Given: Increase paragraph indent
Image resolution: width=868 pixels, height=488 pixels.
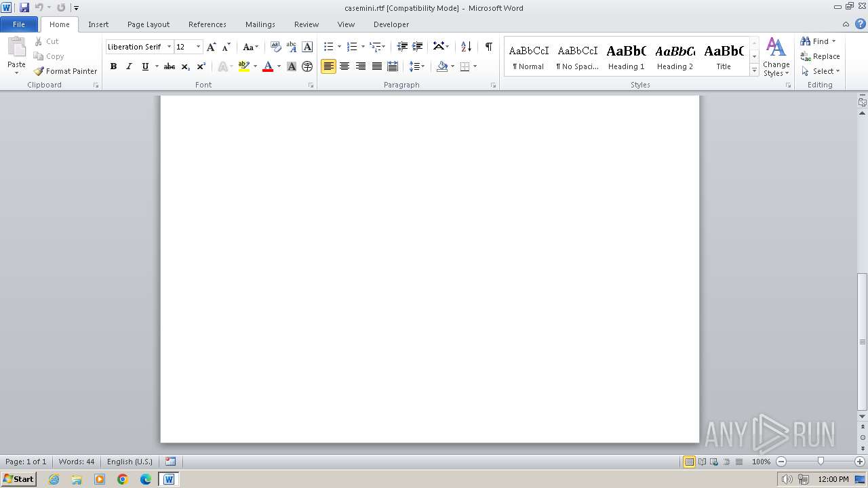Looking at the screenshot, I should pos(418,47).
